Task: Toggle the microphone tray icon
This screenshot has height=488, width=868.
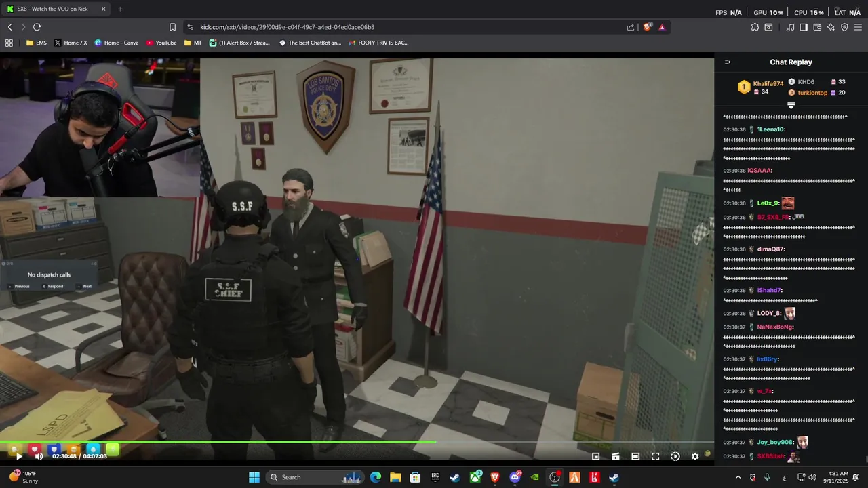Action: (767, 477)
